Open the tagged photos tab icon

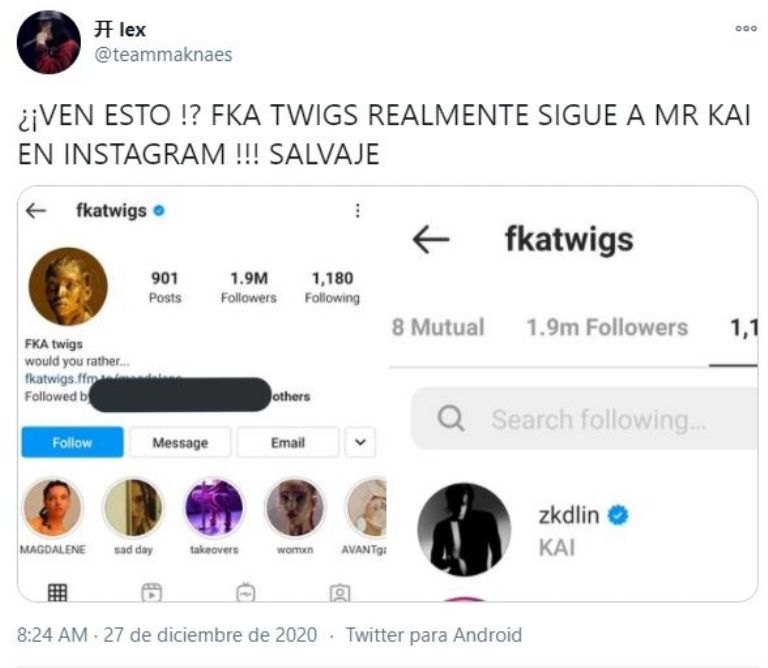click(x=340, y=593)
